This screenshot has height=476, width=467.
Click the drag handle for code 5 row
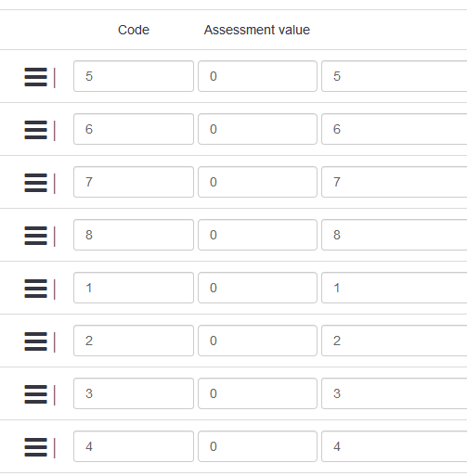click(x=35, y=77)
